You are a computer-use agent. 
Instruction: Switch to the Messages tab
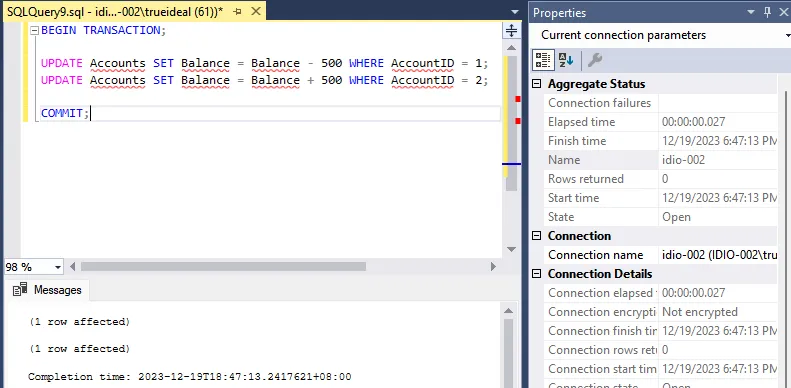click(x=47, y=290)
